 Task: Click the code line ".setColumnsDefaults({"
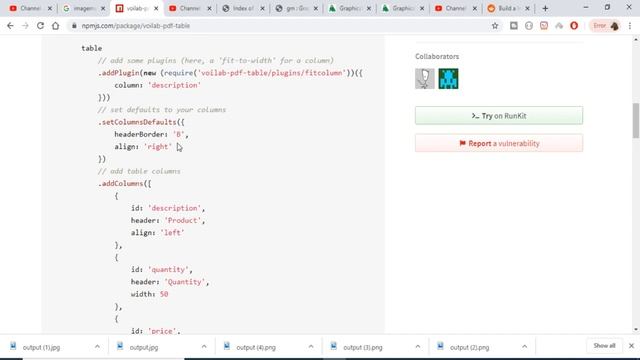(141, 122)
